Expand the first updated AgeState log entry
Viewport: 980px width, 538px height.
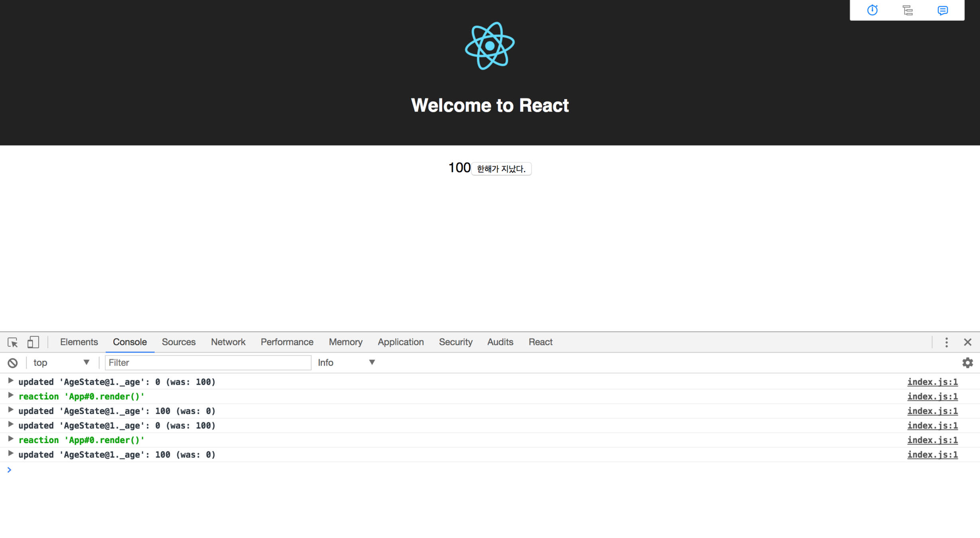coord(11,381)
